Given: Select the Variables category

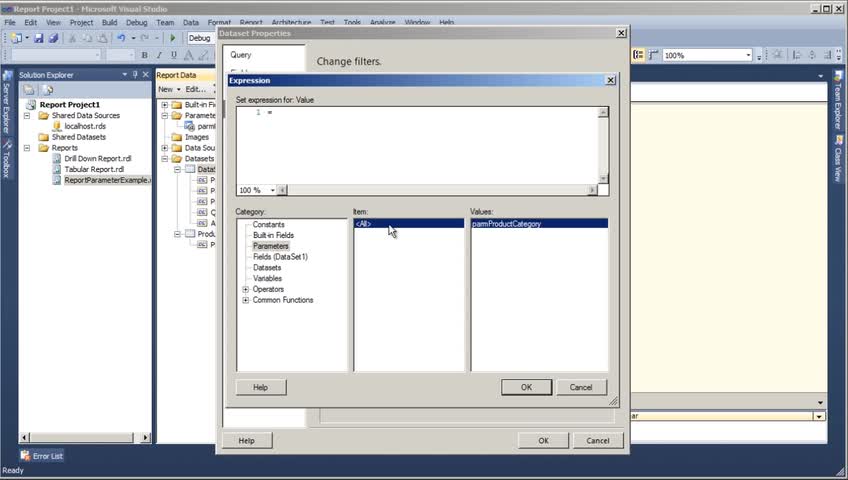Looking at the screenshot, I should (x=267, y=278).
